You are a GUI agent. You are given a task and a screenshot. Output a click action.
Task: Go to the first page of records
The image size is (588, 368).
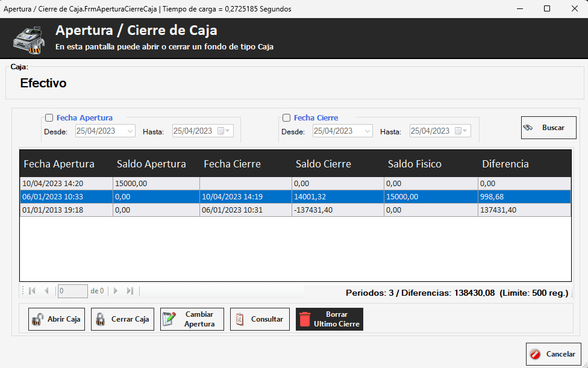point(33,291)
